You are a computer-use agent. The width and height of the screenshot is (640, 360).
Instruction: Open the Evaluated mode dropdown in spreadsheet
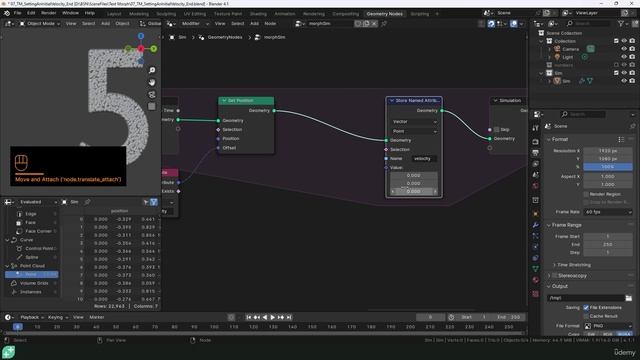pos(38,202)
